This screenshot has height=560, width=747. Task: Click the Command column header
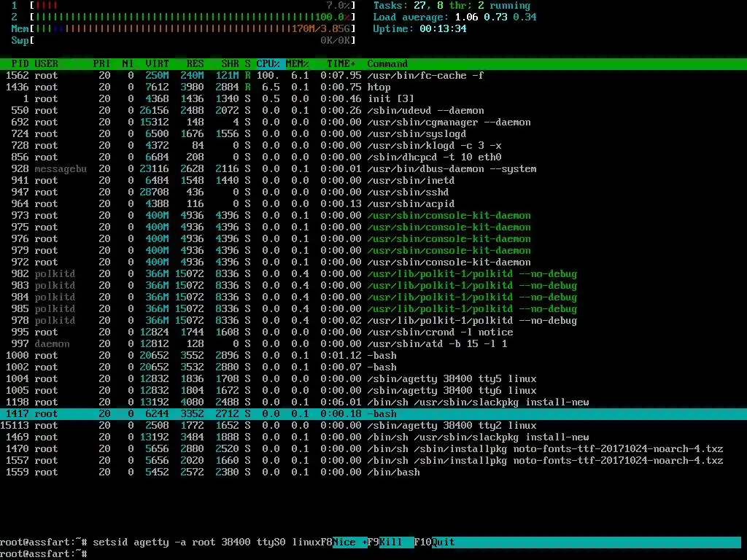tap(387, 64)
